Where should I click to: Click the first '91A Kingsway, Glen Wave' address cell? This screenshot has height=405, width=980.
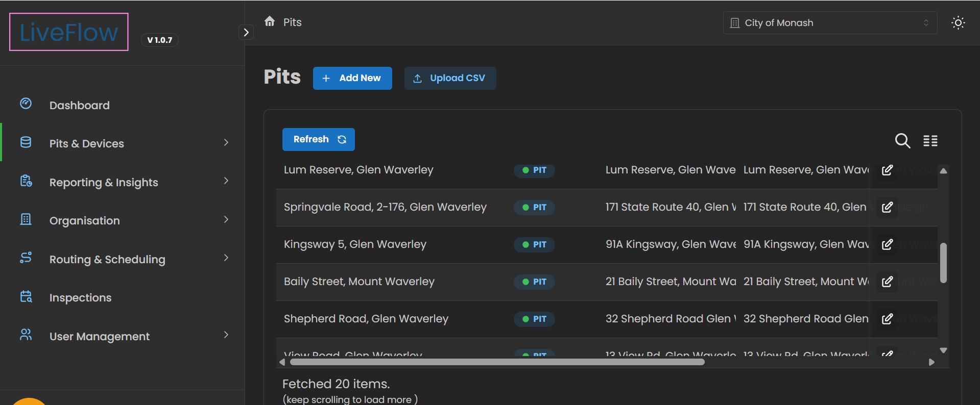pyautogui.click(x=671, y=244)
